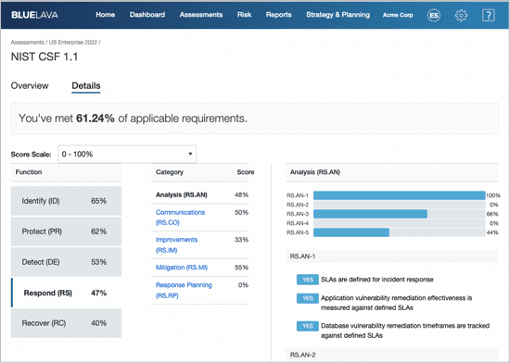Screen dimensions: 510x363
Task: Open the help question mark icon
Action: [x=488, y=15]
